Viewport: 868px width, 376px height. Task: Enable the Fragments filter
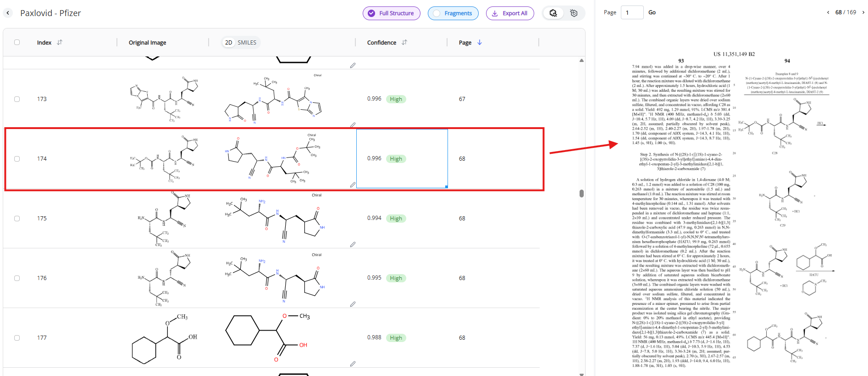[453, 13]
